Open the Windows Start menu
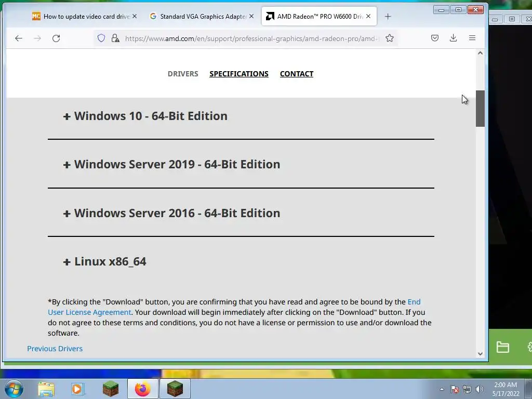This screenshot has height=399, width=532. tap(14, 389)
